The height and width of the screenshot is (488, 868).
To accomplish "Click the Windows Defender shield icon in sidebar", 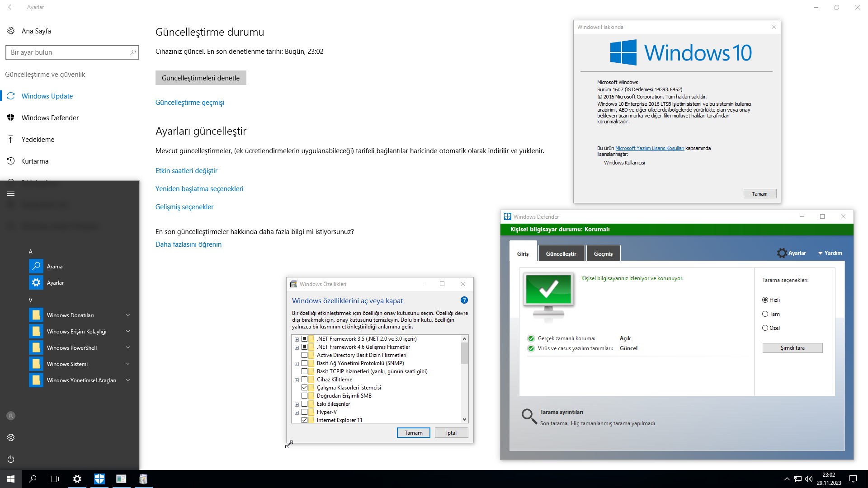I will click(x=11, y=117).
